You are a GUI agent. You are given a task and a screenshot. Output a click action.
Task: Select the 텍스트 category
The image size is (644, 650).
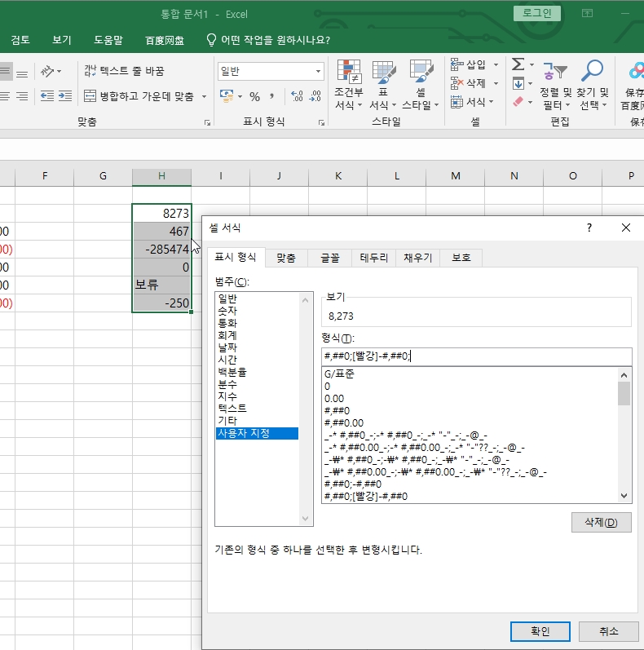(x=257, y=409)
